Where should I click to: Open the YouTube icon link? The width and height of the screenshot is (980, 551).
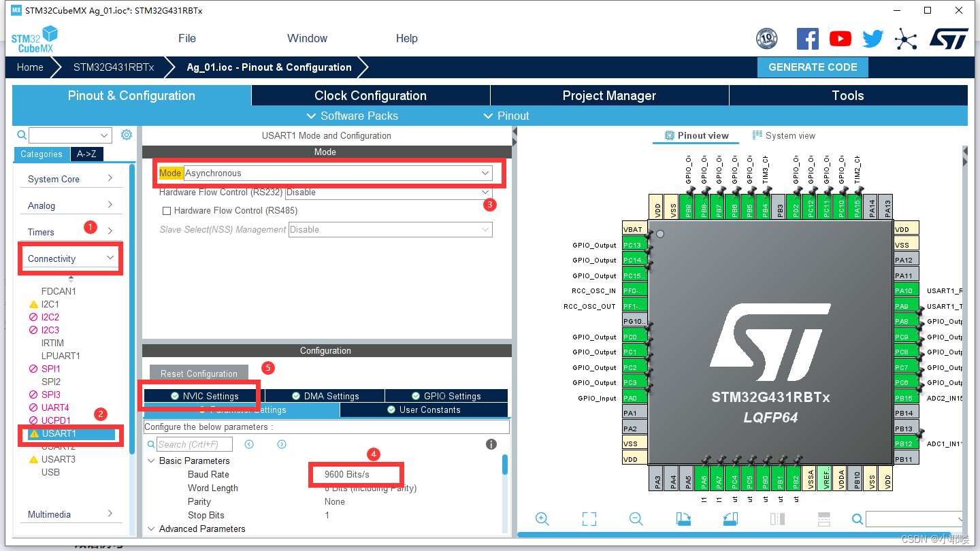(x=840, y=39)
